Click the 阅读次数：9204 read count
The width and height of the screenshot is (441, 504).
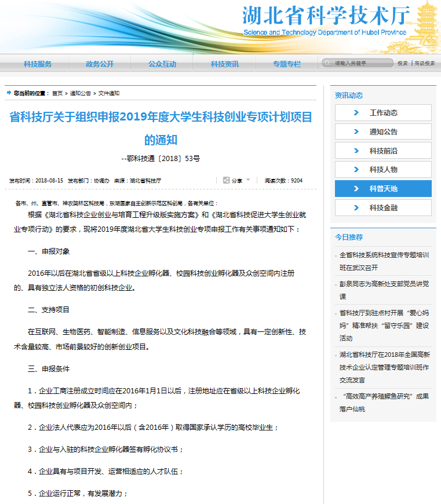283,181
